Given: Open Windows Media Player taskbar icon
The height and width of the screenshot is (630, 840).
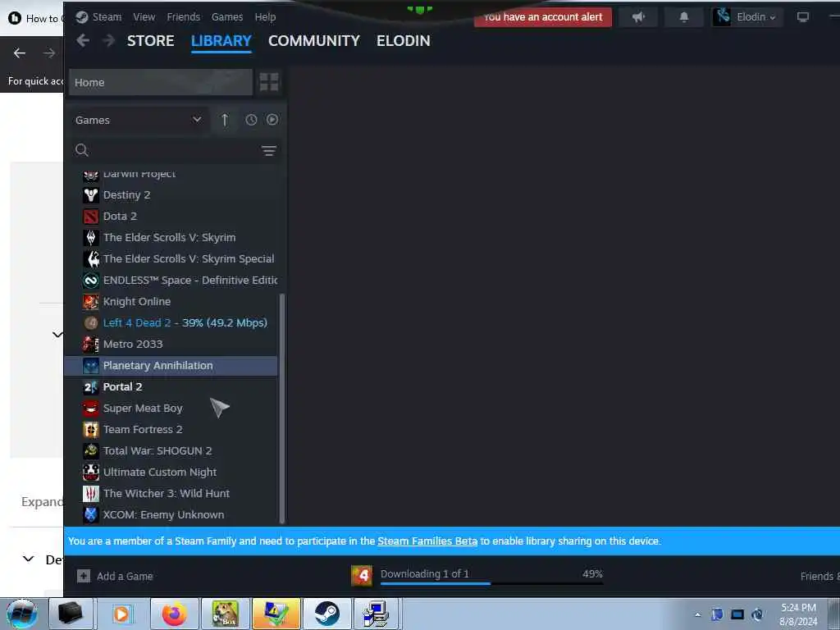Looking at the screenshot, I should (x=122, y=614).
